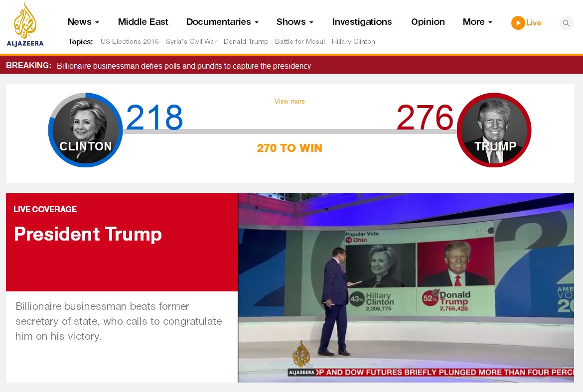
Task: Click the electoral vote progress bar
Action: [290, 131]
